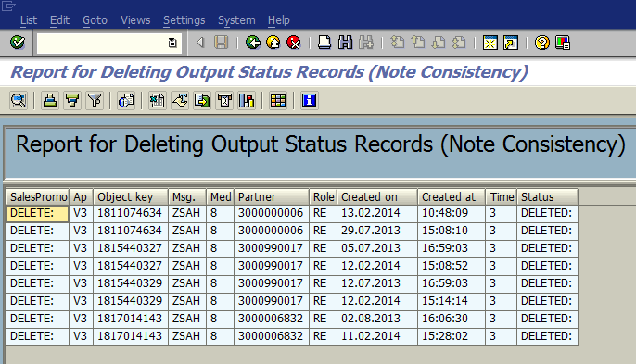Click the Msg. column header

(187, 197)
